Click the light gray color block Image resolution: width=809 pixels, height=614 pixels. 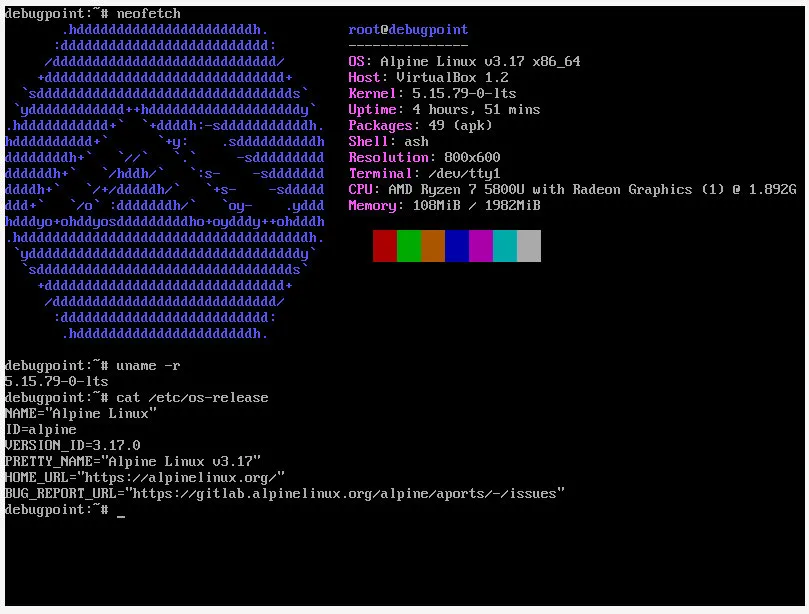click(529, 246)
